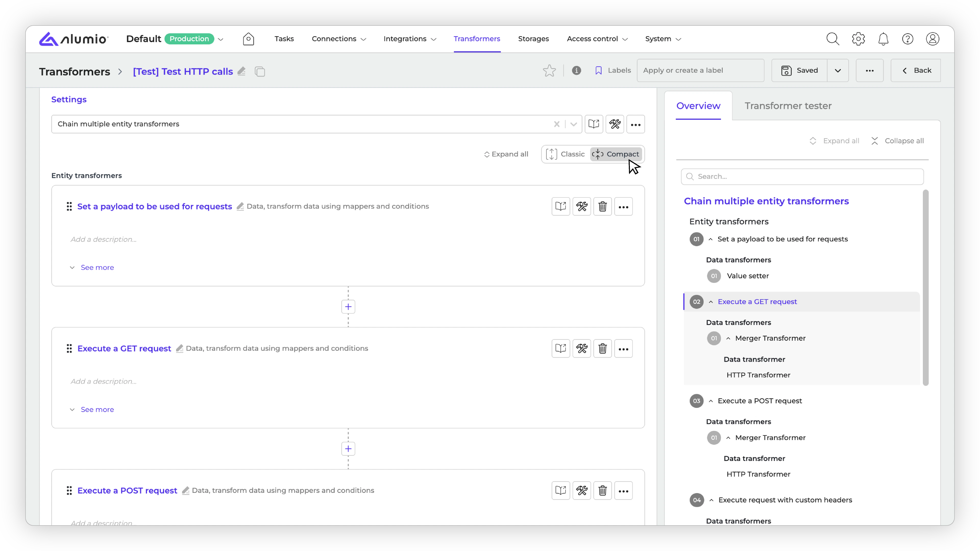This screenshot has width=980, height=551.
Task: Edit the transformer name pencil icon
Action: click(242, 71)
